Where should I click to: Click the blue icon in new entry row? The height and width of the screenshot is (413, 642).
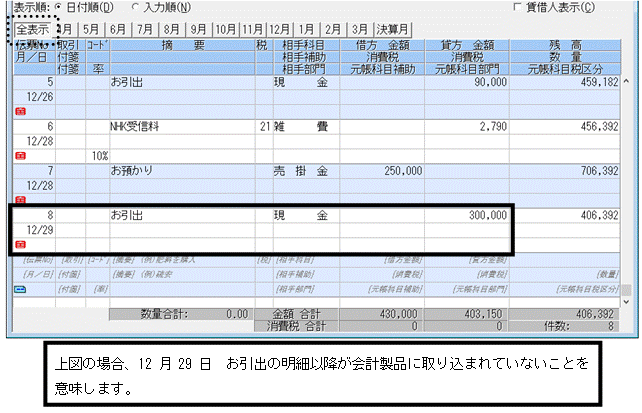20,289
